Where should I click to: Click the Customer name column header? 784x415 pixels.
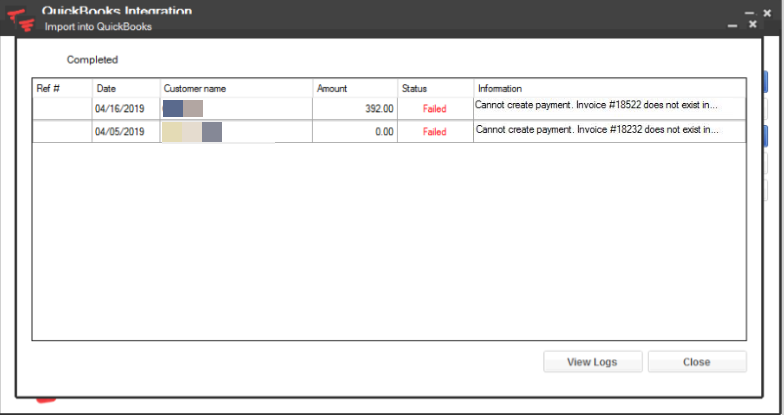(x=236, y=88)
